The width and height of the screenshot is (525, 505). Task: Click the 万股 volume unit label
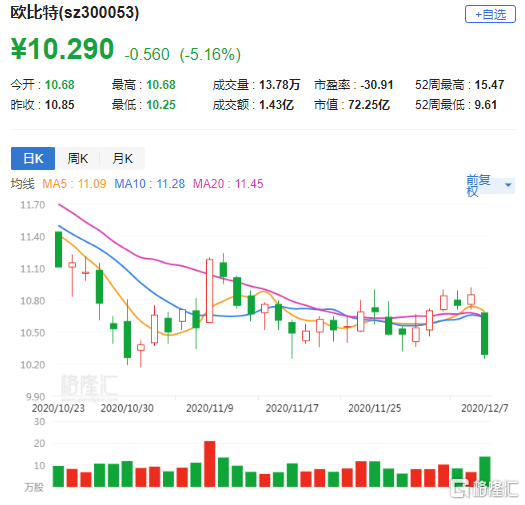(x=34, y=488)
